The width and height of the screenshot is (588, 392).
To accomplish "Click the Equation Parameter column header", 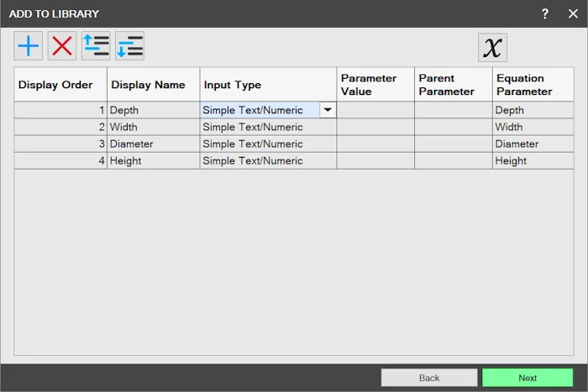I will click(x=533, y=84).
